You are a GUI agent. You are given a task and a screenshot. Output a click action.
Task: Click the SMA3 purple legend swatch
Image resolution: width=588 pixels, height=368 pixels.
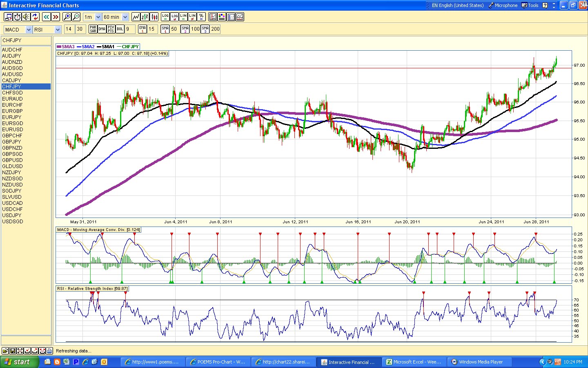(x=59, y=47)
